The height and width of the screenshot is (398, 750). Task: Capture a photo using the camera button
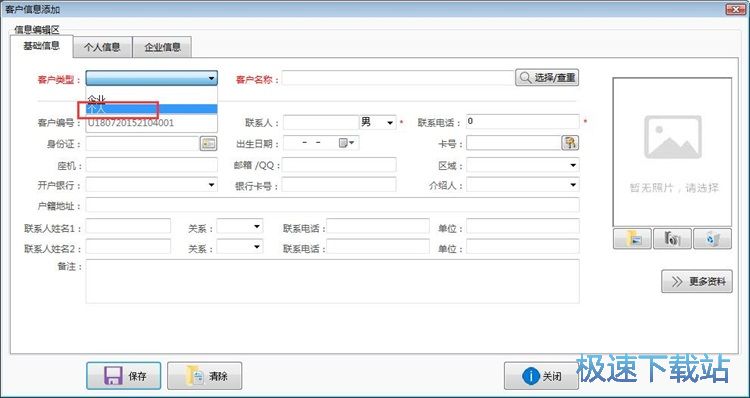(x=672, y=239)
